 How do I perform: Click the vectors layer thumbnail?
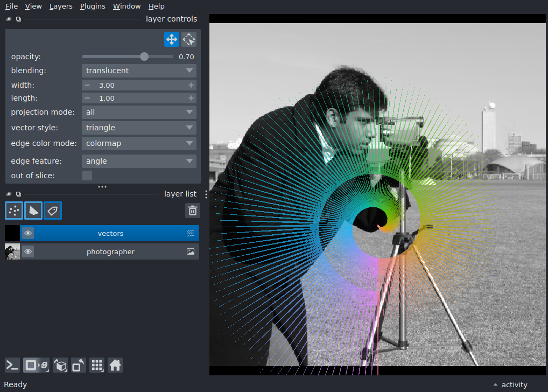click(x=12, y=233)
